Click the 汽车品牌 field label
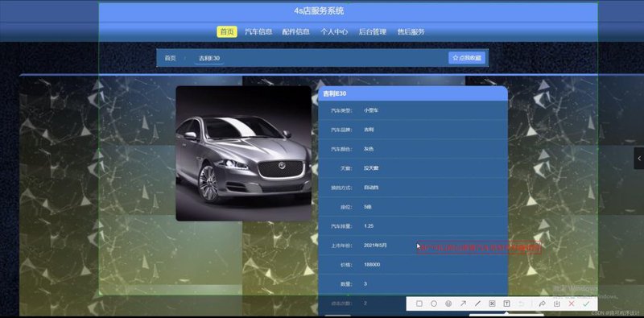Viewport: 644px width, 318px height. [341, 130]
